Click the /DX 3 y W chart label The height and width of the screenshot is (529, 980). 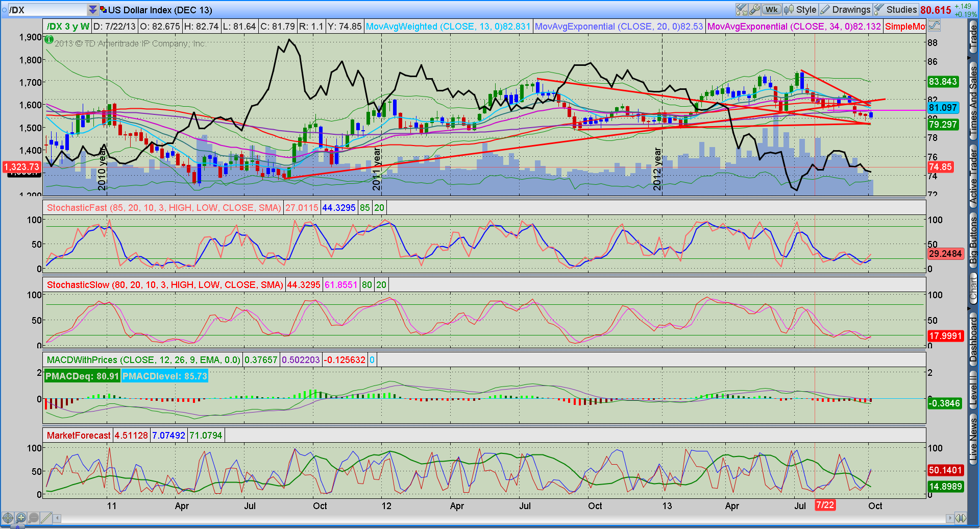pyautogui.click(x=68, y=26)
